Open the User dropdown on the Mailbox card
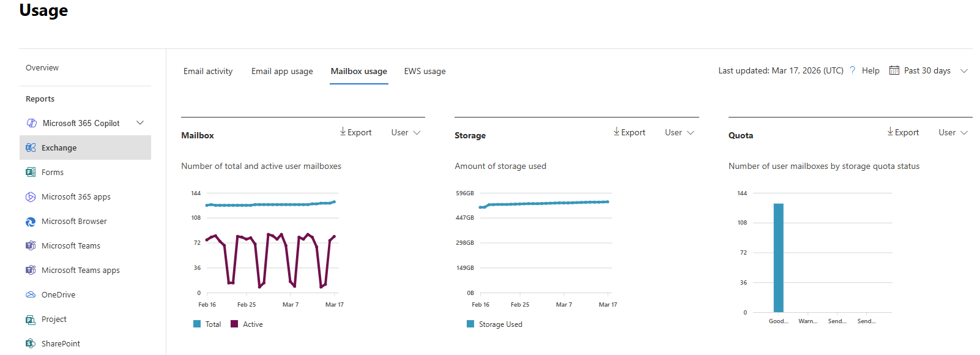This screenshot has width=980, height=355. pyautogui.click(x=406, y=133)
